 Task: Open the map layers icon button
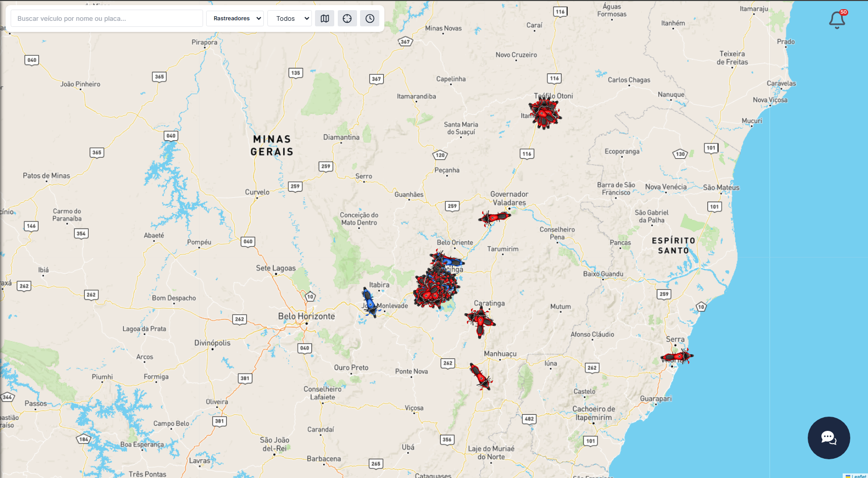(325, 18)
